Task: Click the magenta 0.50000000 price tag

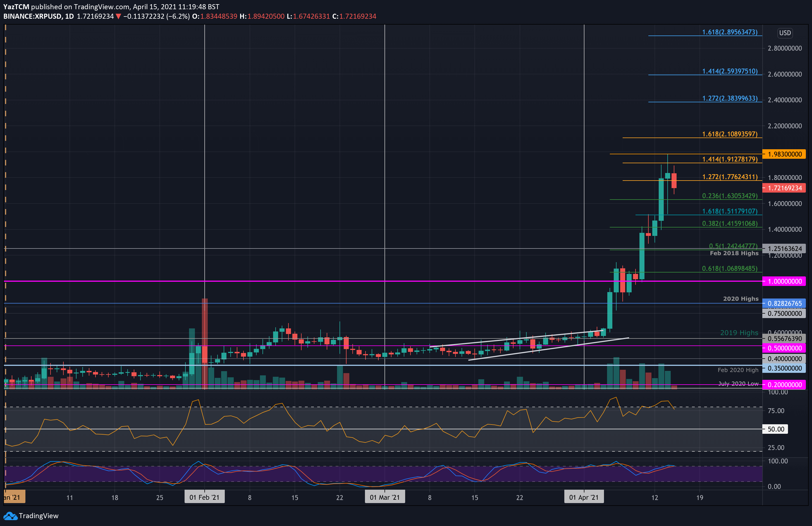Action: 784,348
